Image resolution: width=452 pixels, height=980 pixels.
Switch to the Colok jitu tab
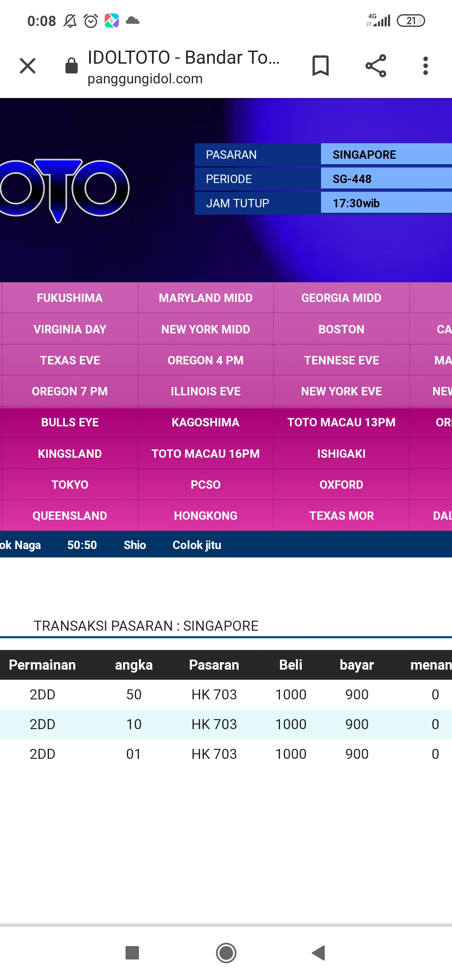[197, 545]
